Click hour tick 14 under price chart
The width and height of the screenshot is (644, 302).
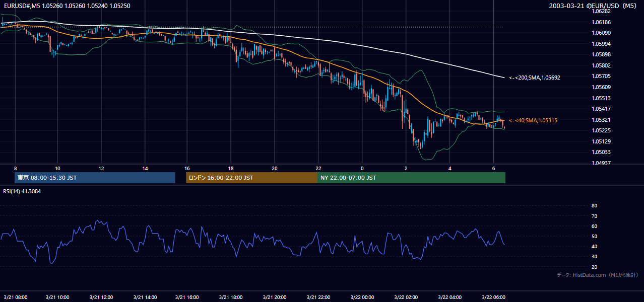tap(145, 168)
